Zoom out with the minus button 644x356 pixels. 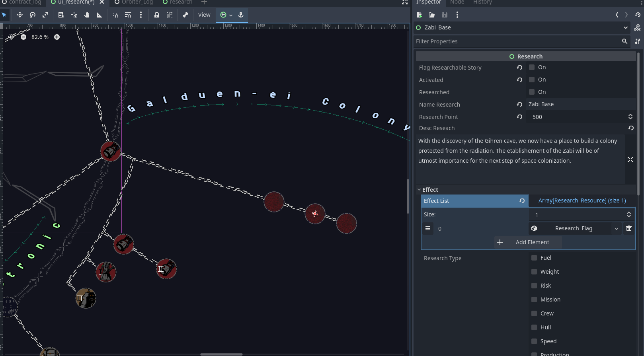tap(23, 37)
